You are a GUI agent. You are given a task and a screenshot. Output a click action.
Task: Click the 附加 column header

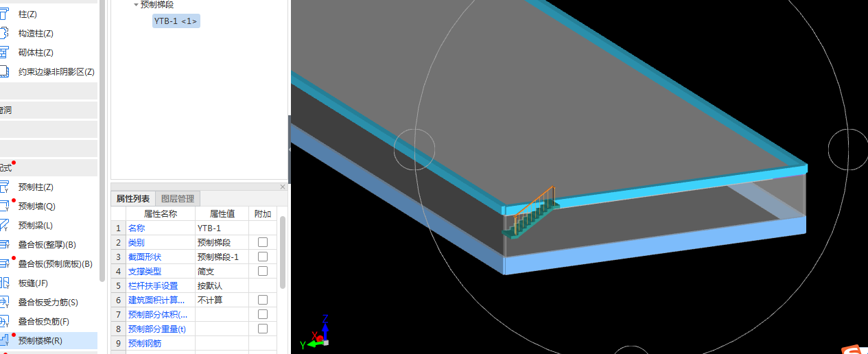263,213
